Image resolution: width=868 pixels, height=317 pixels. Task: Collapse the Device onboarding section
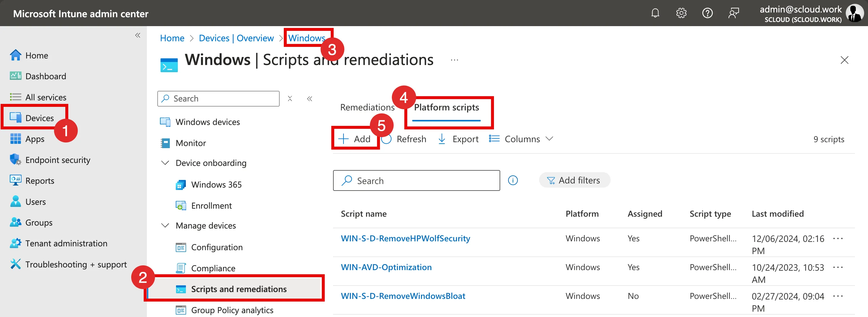pos(165,163)
